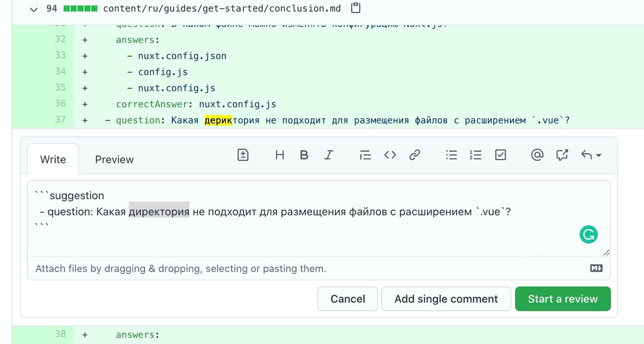The image size is (644, 344).
Task: Switch to the Write tab
Action: [53, 159]
